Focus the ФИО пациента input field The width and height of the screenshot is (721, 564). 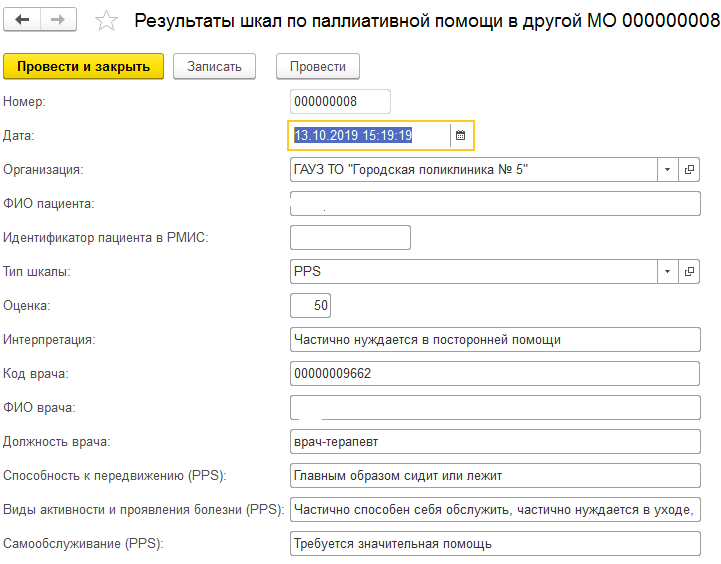point(494,204)
